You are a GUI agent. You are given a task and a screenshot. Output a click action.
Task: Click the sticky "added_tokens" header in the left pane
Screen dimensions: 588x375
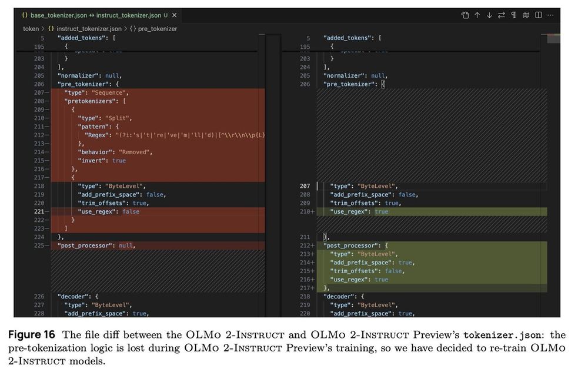pos(86,38)
